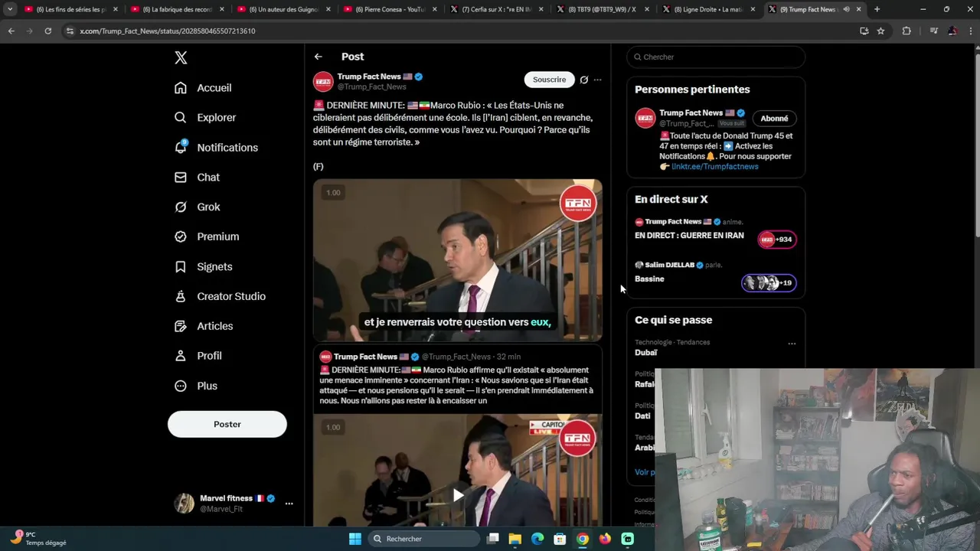980x551 pixels.
Task: Open the Signets bookmark icon
Action: 181,266
